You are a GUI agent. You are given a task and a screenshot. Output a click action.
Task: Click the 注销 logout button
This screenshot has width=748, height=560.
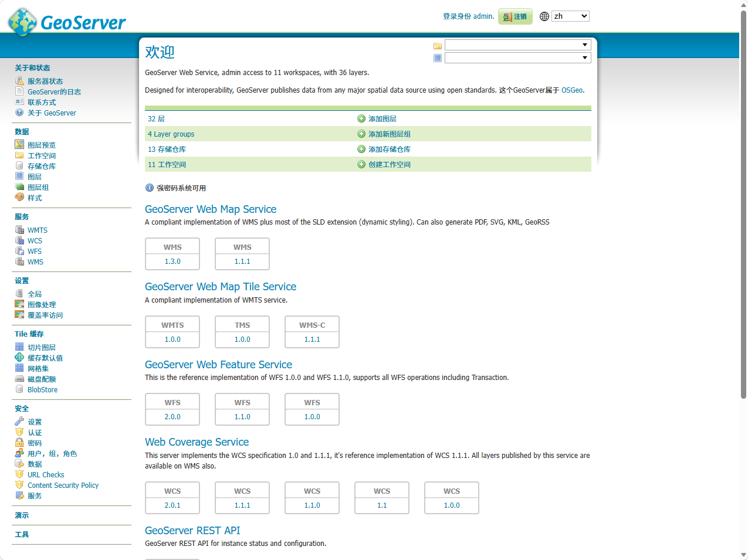point(515,16)
